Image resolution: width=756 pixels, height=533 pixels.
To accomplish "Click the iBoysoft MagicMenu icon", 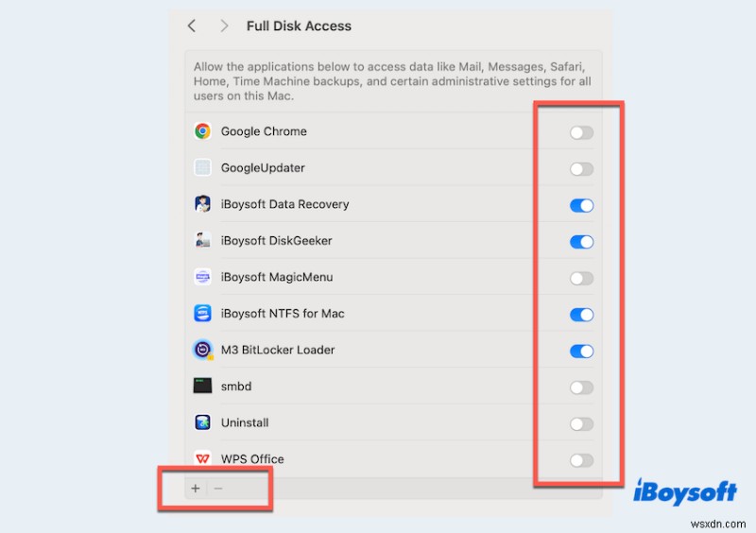I will [x=202, y=277].
